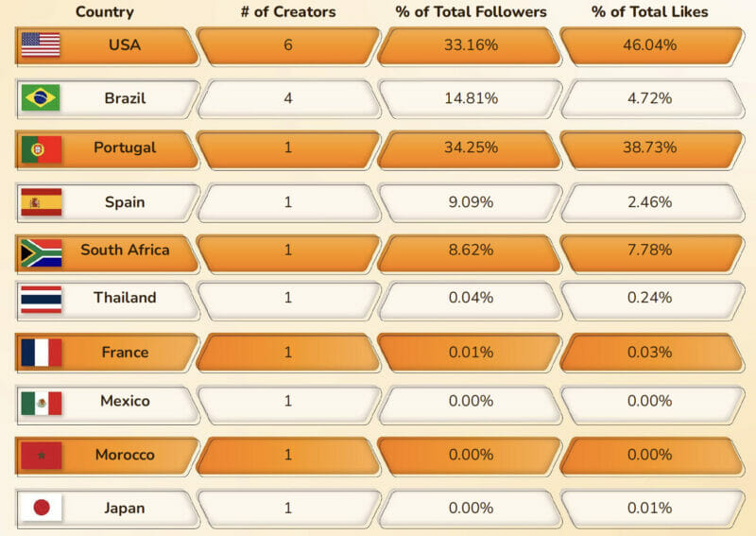
Task: Select the % of Total Likes header
Action: pyautogui.click(x=649, y=12)
